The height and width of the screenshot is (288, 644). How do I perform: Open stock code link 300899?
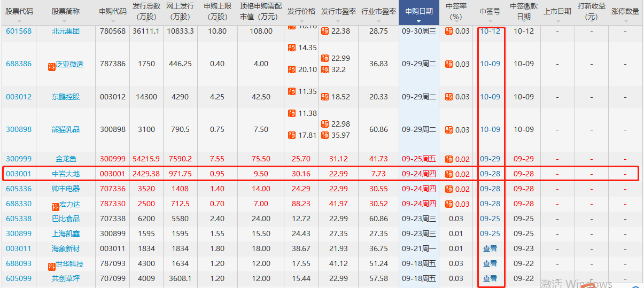[19, 233]
